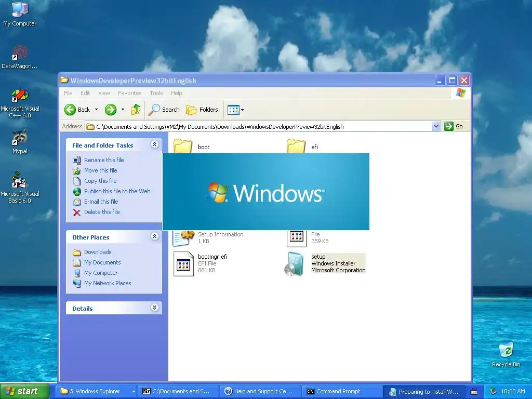Switch to Help and Support Center taskbar button
The height and width of the screenshot is (399, 532).
coord(261,391)
